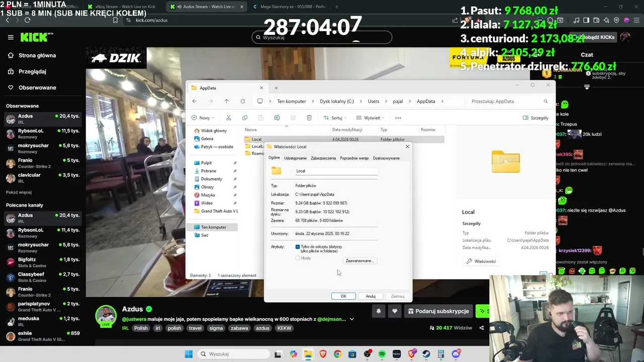Select Galeria in Explorer navigation pane

(x=207, y=139)
